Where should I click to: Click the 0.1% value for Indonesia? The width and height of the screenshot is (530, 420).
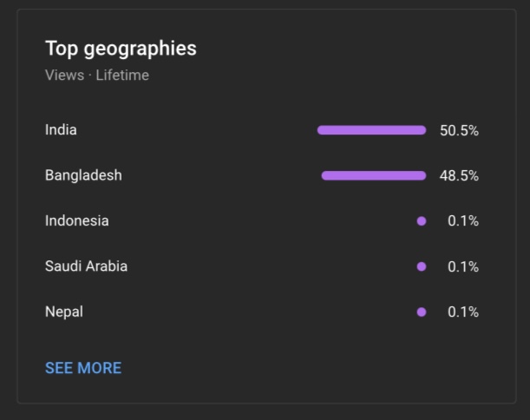point(463,220)
